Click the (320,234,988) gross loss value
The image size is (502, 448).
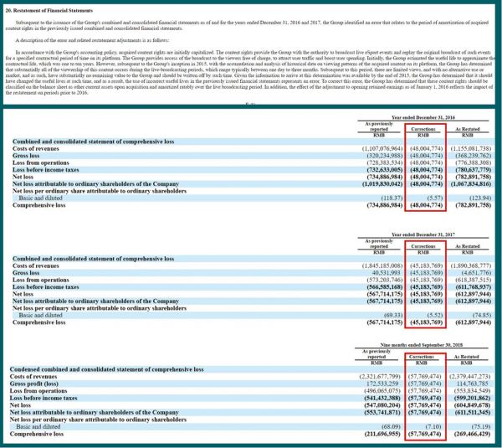(x=379, y=155)
